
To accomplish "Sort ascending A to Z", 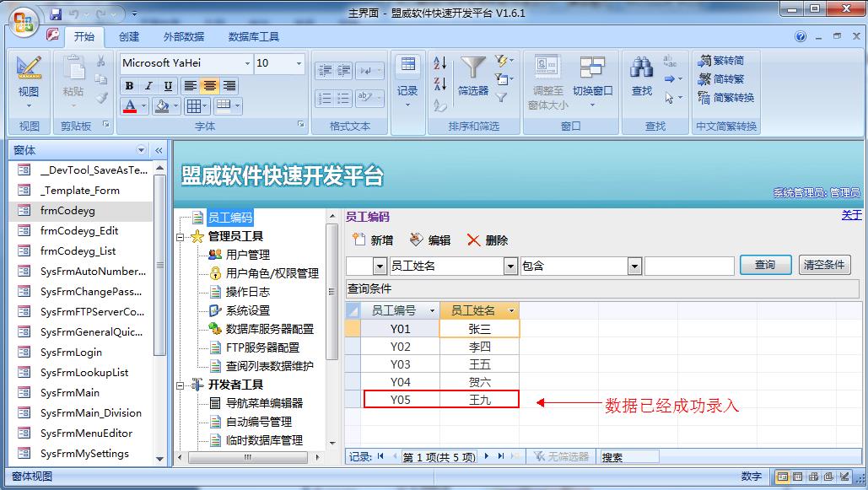I will [x=440, y=62].
